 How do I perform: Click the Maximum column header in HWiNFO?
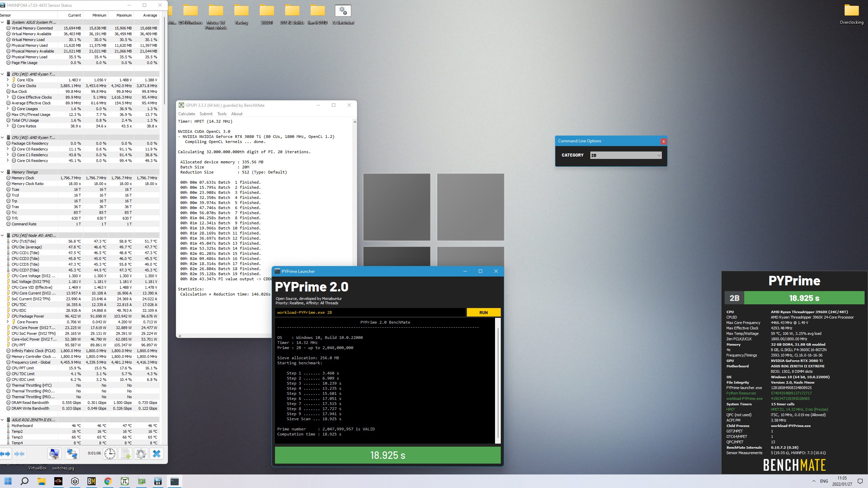tap(121, 15)
